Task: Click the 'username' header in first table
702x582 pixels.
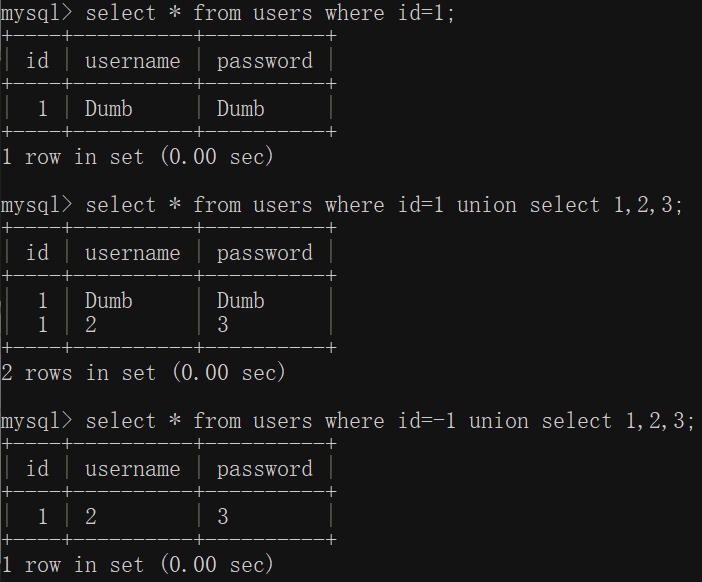Action: 133,61
